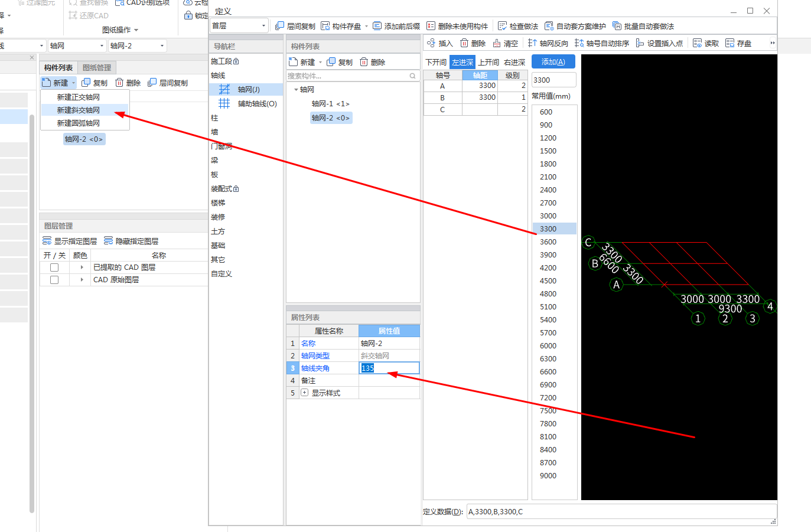Viewport: 811px width, 532px height.
Task: Click 删除 icon in left component panel
Action: tap(119, 83)
